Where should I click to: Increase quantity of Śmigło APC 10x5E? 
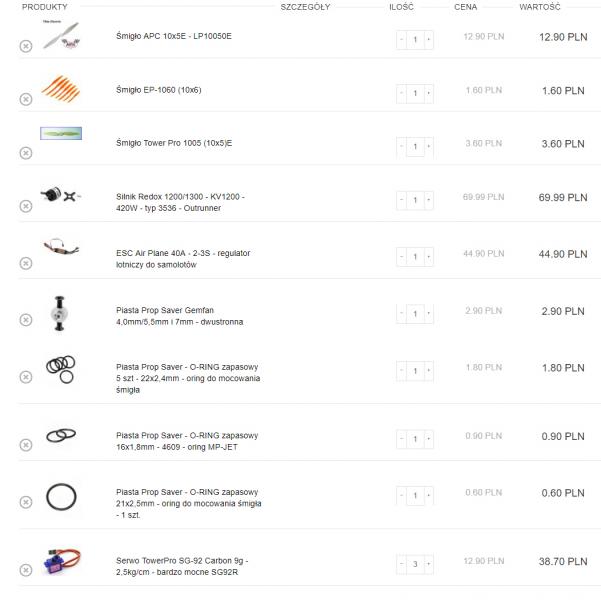tap(429, 40)
